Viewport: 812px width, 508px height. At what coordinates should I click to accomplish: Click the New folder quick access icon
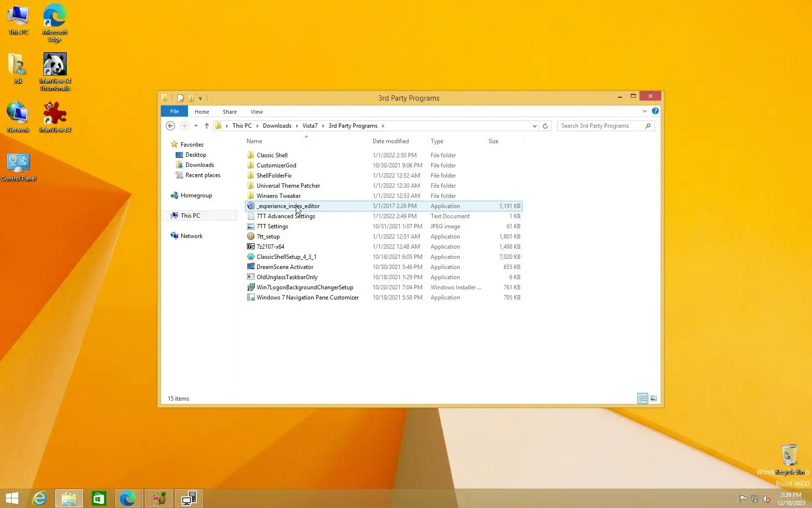[x=191, y=98]
